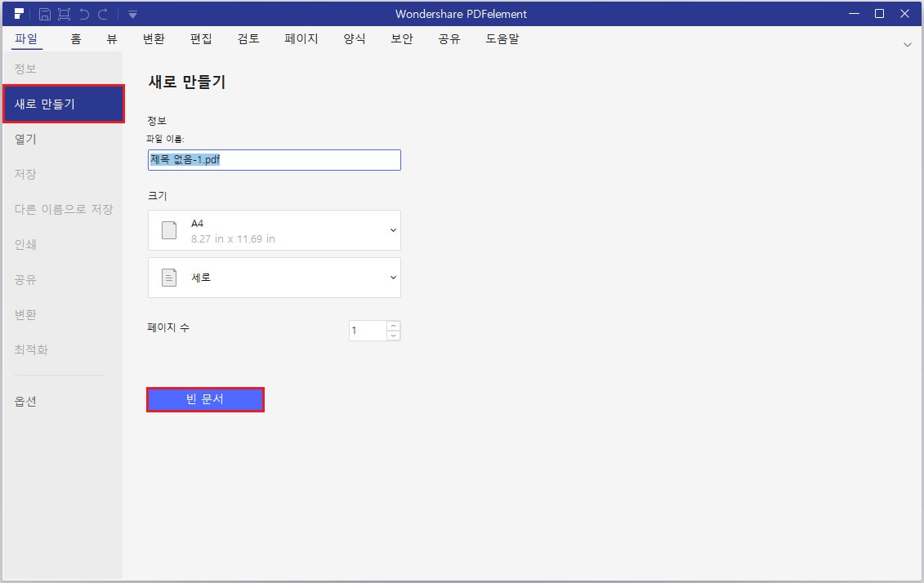This screenshot has height=583, width=924.
Task: Open the 공유 ribbon tab
Action: coord(449,39)
